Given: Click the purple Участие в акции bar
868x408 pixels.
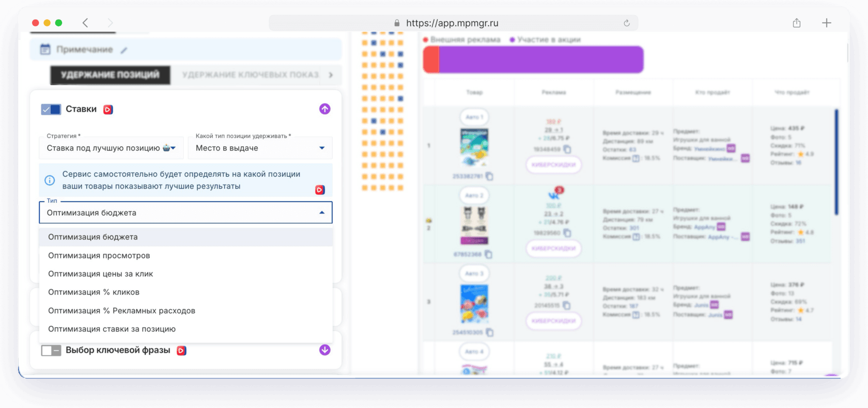Looking at the screenshot, I should pos(540,59).
